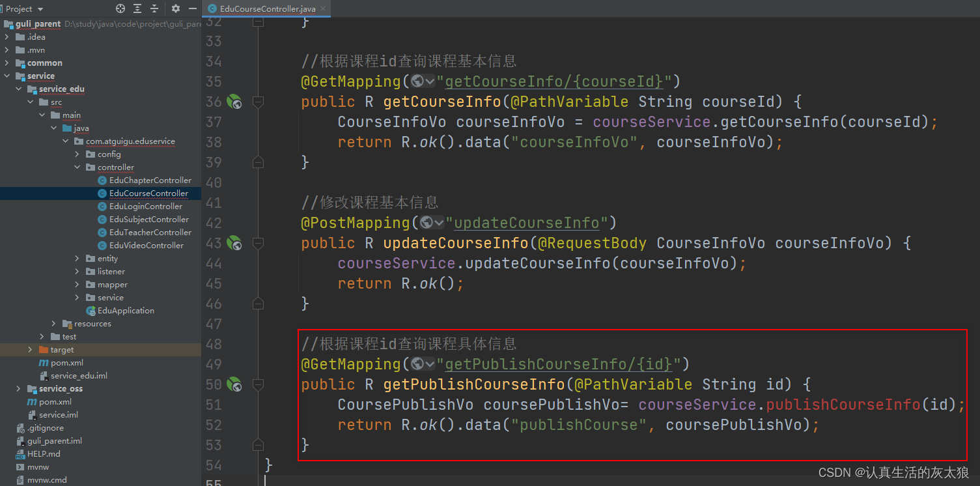This screenshot has width=980, height=486.
Task: Click the endpoint gutter icon on line 36
Action: pyautogui.click(x=234, y=102)
